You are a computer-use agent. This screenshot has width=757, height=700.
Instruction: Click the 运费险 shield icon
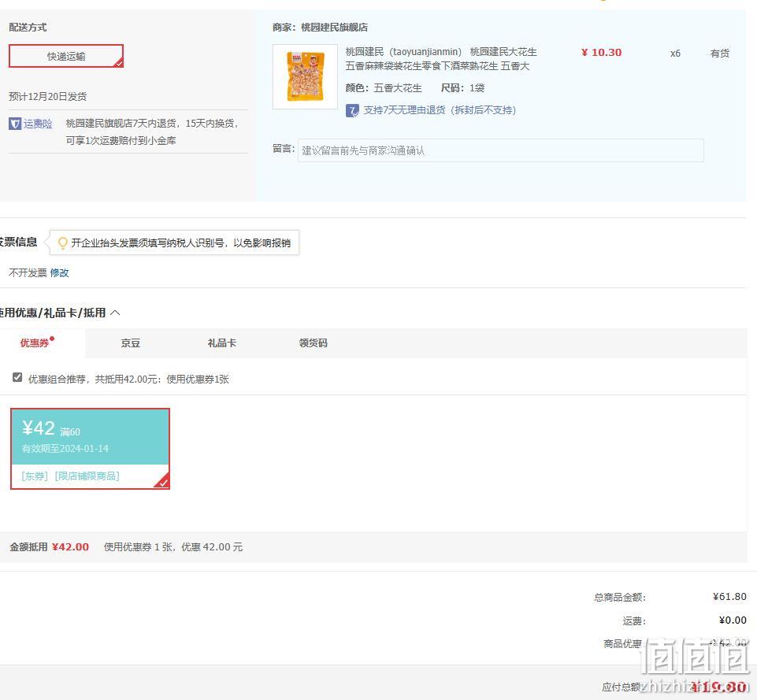click(15, 124)
